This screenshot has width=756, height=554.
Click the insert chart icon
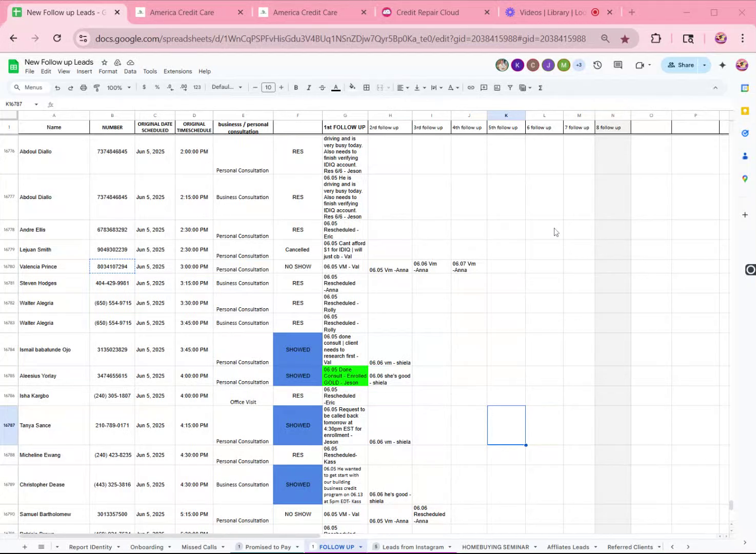(497, 88)
